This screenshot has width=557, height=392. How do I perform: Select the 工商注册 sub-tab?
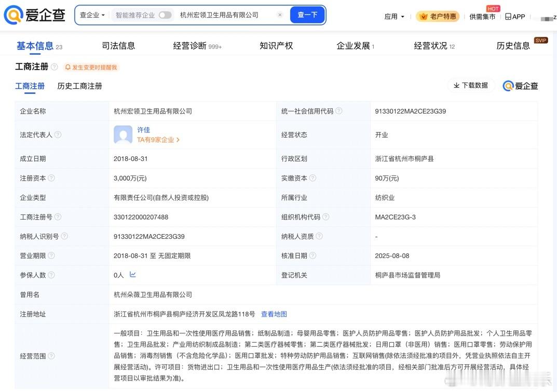click(x=30, y=86)
